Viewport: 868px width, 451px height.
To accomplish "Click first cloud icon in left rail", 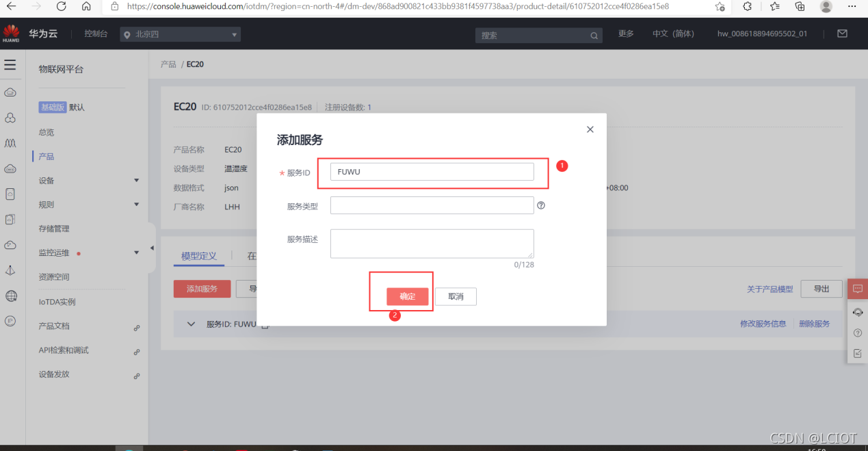I will (x=10, y=92).
